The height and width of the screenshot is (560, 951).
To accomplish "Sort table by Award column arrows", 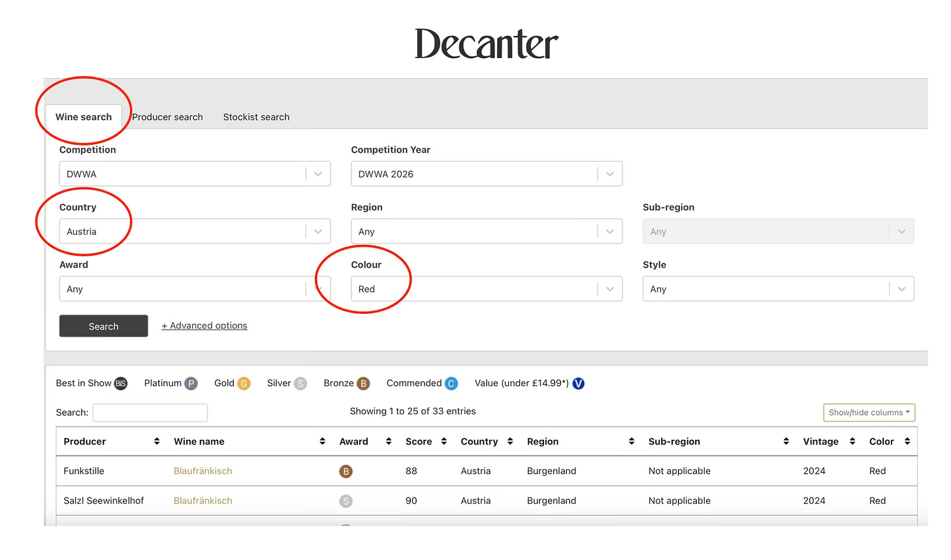I will (389, 442).
